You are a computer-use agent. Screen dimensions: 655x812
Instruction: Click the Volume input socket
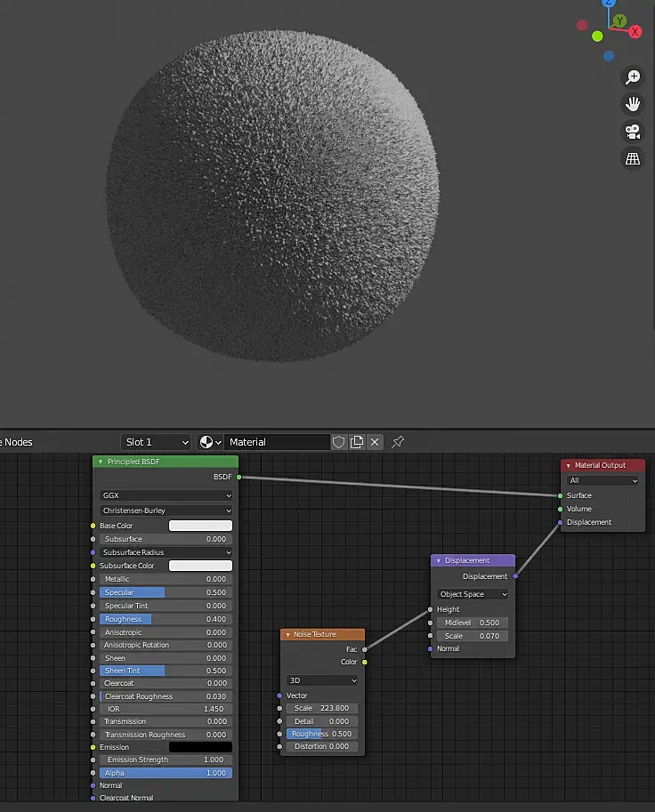point(560,509)
